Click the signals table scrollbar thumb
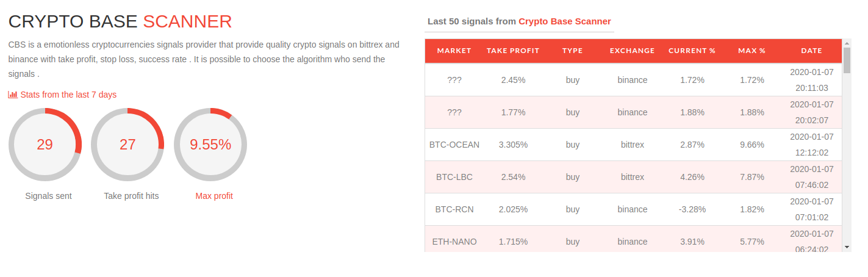This screenshot has height=277, width=868. pos(847,60)
